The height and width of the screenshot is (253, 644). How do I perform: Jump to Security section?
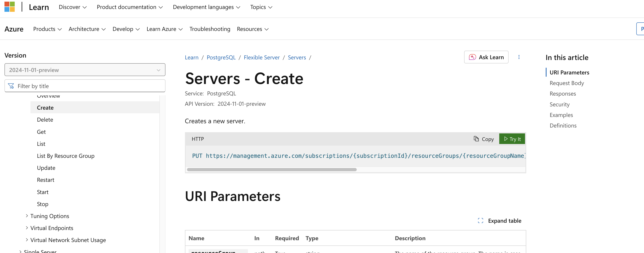click(x=560, y=104)
